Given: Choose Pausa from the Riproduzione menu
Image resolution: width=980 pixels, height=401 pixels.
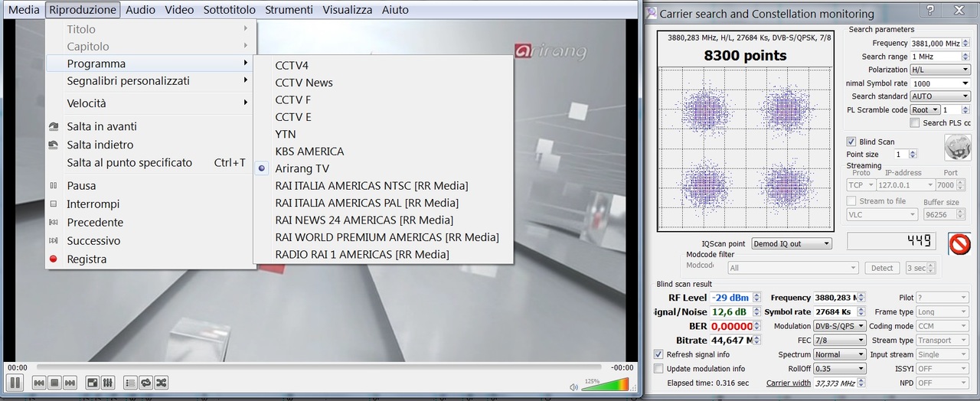Looking at the screenshot, I should click(149, 185).
